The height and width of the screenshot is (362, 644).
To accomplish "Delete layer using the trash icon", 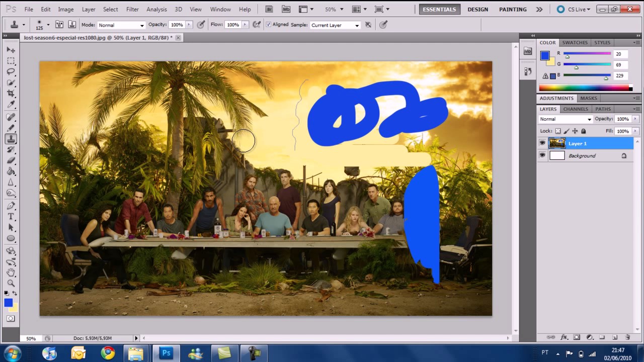I will [627, 337].
